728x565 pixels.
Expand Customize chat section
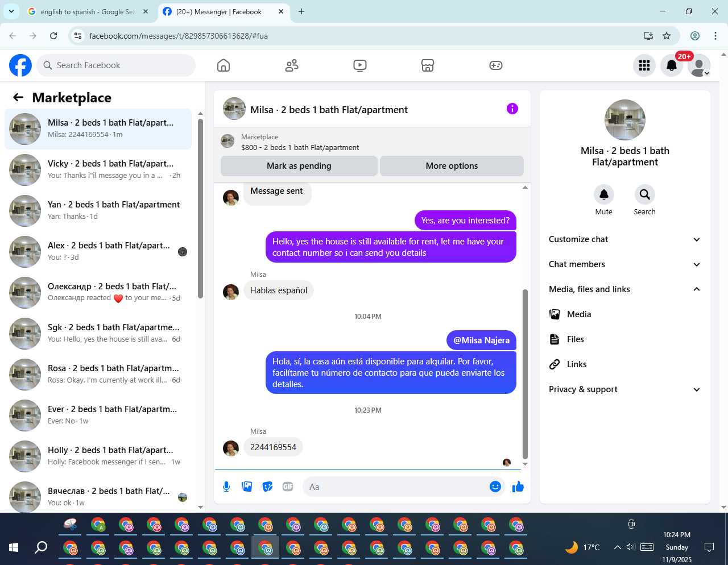[x=625, y=239]
